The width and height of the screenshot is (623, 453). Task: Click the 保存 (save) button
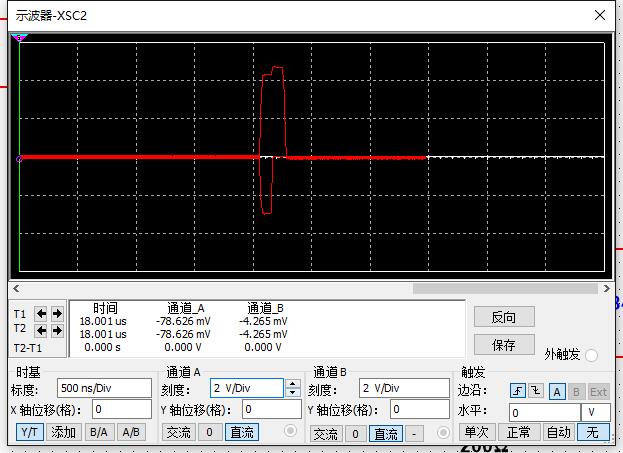pyautogui.click(x=504, y=345)
